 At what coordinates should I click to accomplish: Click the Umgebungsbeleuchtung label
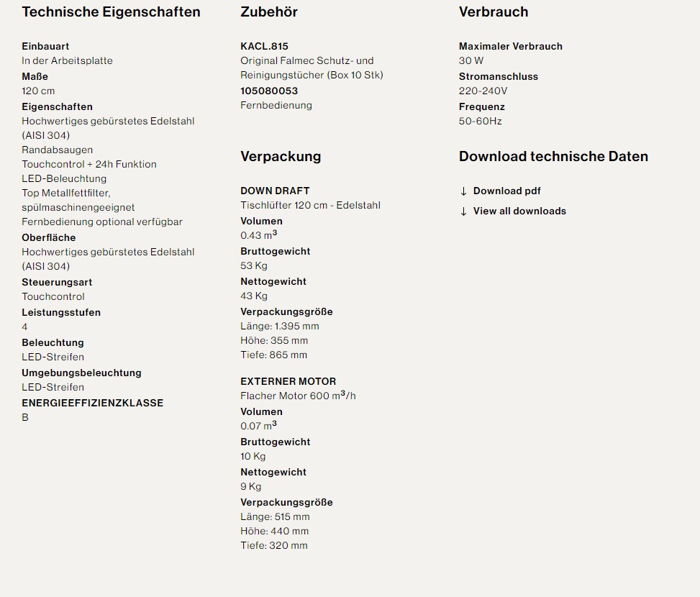click(x=81, y=373)
